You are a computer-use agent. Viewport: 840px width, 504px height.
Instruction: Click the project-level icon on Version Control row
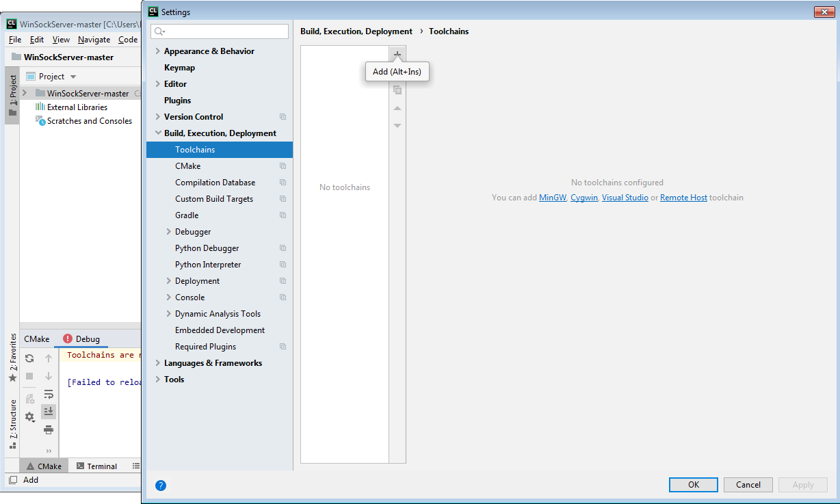tap(283, 117)
